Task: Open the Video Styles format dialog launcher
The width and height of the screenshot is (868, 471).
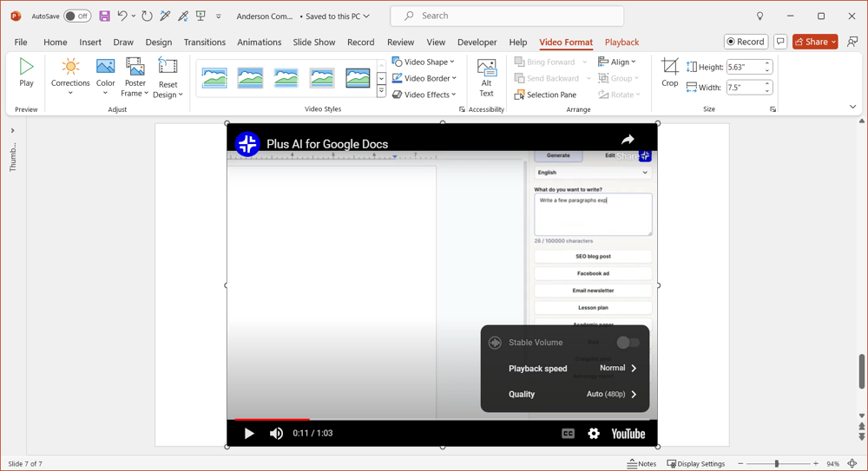Action: pos(462,109)
